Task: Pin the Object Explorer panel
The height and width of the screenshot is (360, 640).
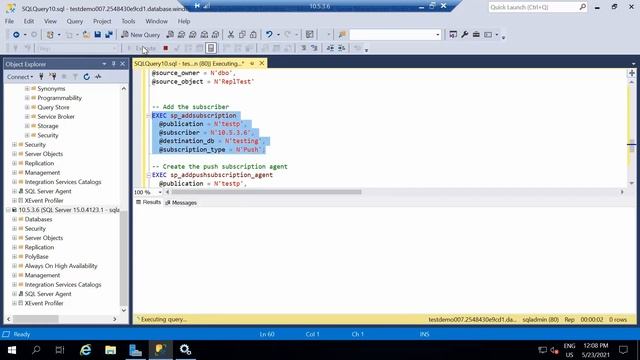Action: point(113,64)
